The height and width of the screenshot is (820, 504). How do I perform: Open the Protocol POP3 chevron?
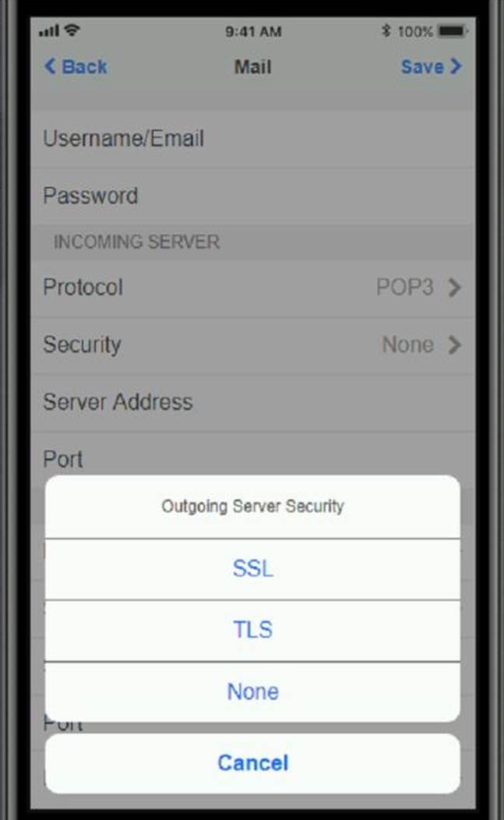(x=455, y=287)
